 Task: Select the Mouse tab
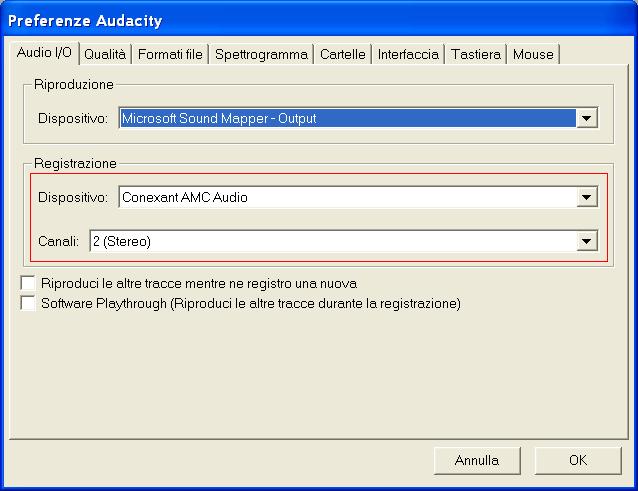[532, 54]
